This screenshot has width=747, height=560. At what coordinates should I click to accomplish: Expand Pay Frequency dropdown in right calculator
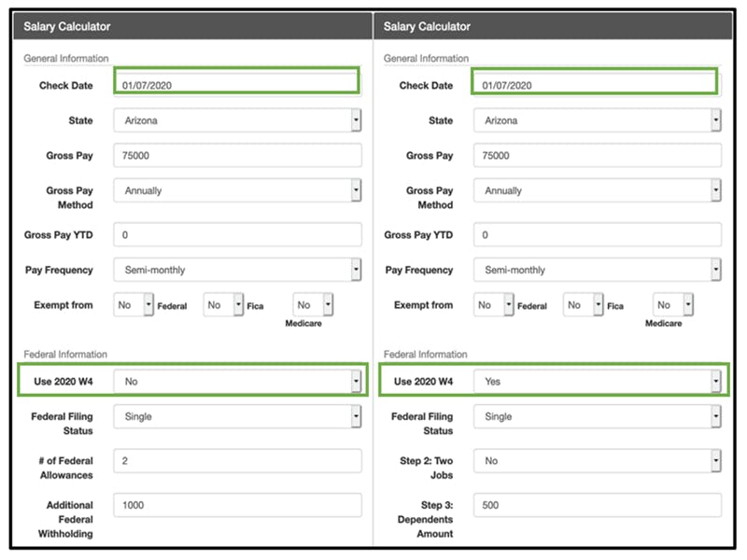597,270
